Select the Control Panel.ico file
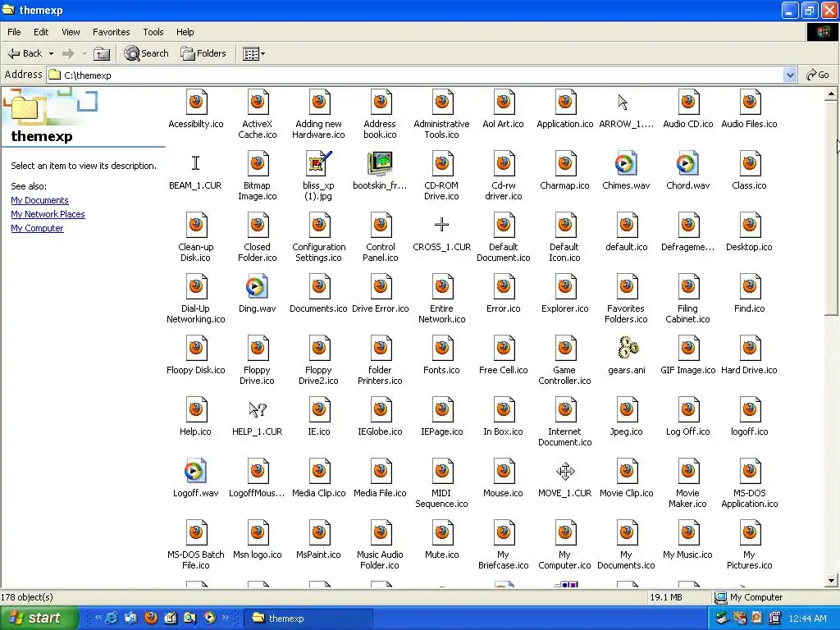Image resolution: width=840 pixels, height=630 pixels. click(x=381, y=225)
